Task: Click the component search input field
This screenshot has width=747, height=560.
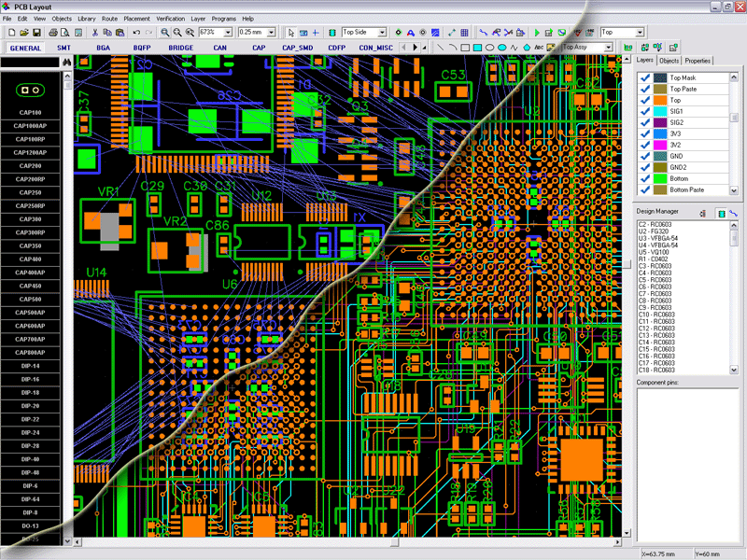Action: pos(30,63)
